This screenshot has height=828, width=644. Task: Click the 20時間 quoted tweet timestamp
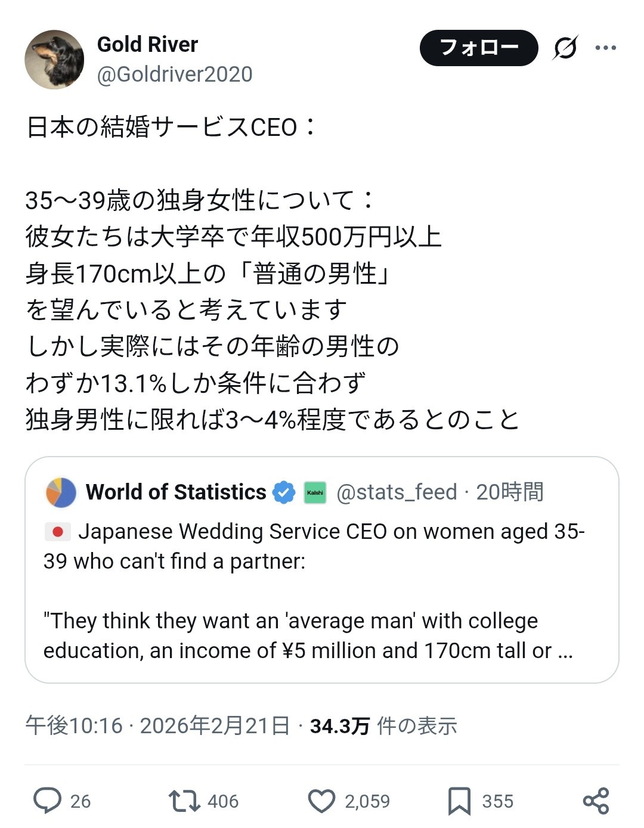pos(510,492)
